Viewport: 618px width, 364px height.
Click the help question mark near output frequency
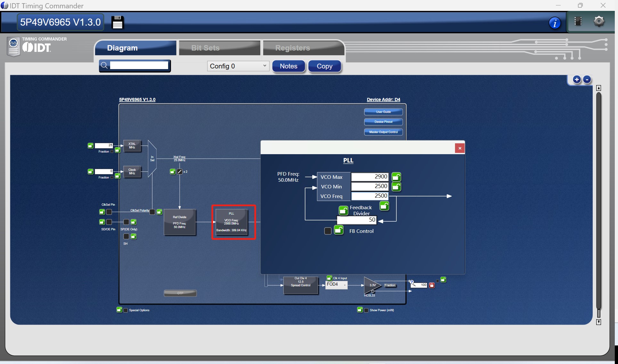click(412, 282)
